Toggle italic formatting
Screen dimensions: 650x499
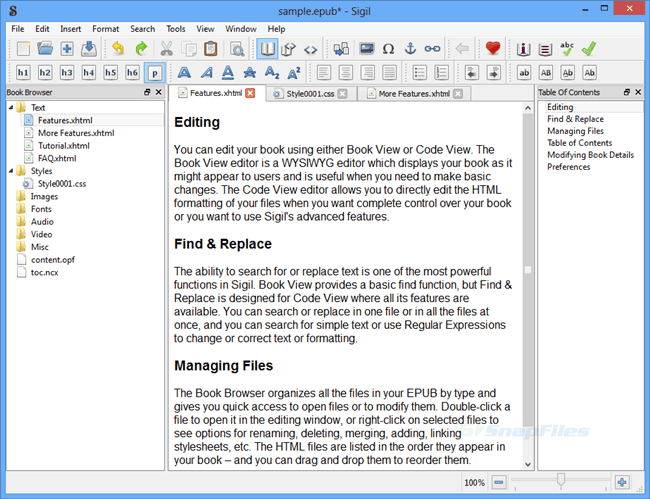[206, 73]
